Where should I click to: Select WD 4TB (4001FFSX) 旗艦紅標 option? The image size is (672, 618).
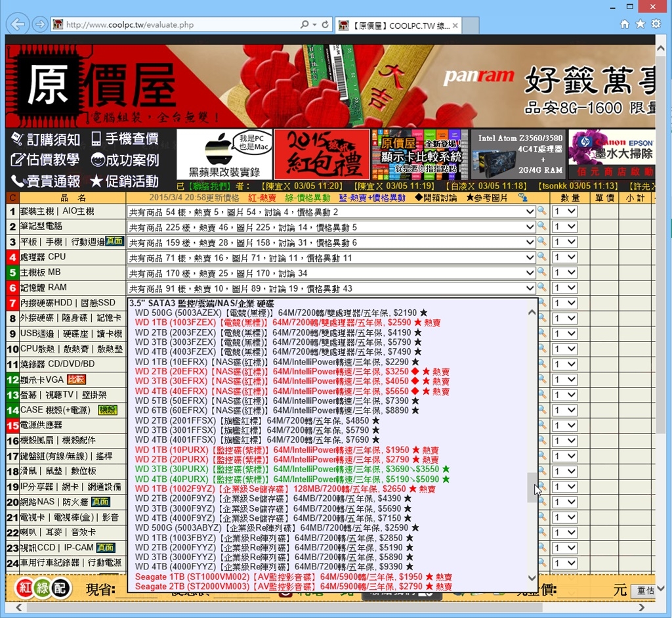point(257,439)
